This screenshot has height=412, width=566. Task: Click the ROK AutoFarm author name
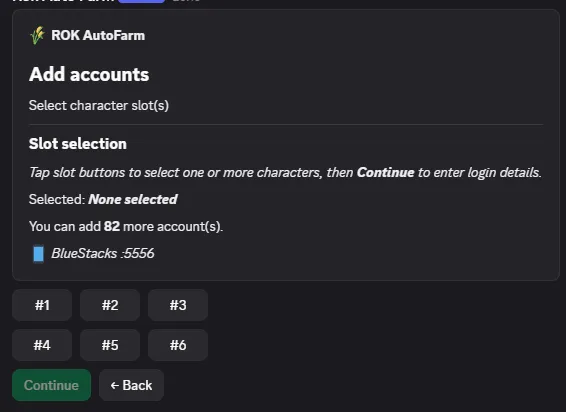pyautogui.click(x=98, y=35)
